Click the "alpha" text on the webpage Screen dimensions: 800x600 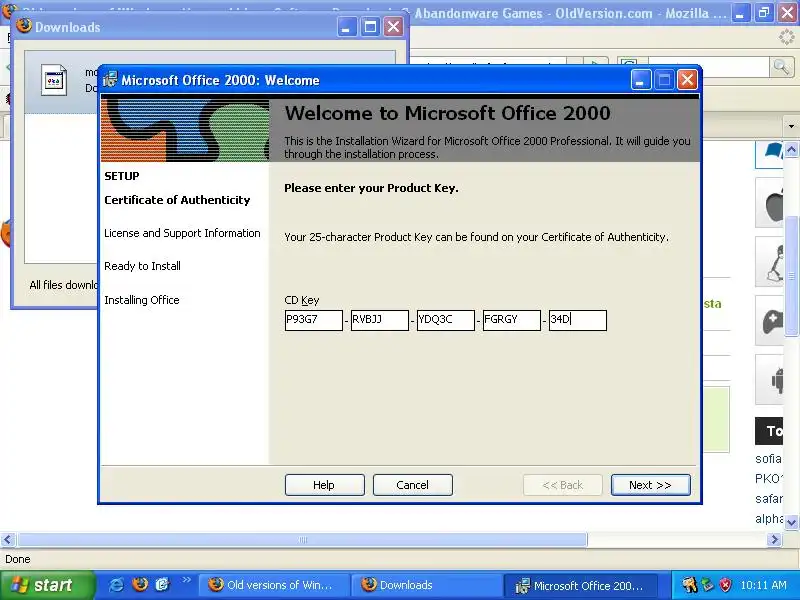pyautogui.click(x=769, y=518)
